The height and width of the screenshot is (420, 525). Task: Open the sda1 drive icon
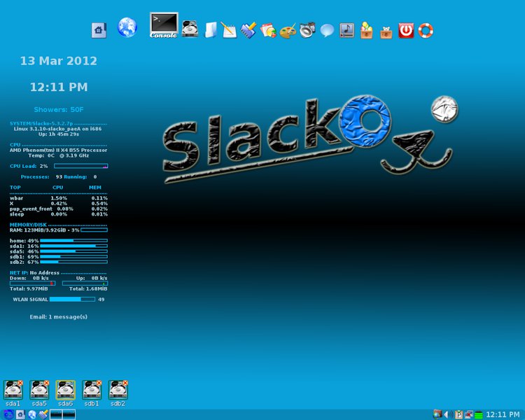[x=13, y=390]
